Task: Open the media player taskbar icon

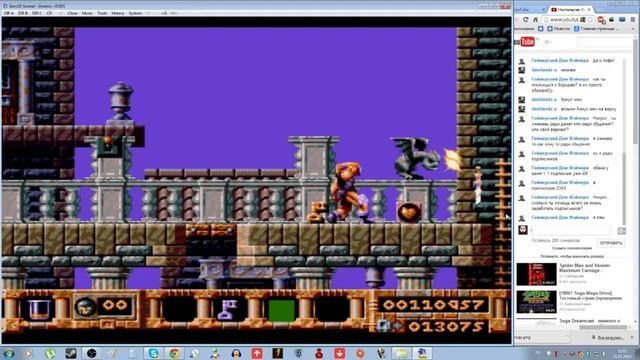Action: tap(29, 353)
